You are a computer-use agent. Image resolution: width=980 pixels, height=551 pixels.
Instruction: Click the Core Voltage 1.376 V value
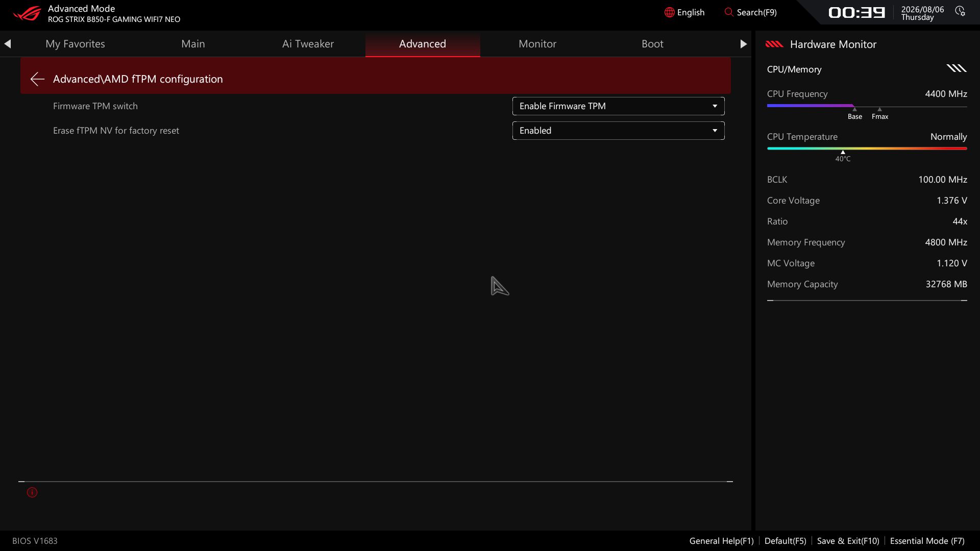(x=951, y=201)
